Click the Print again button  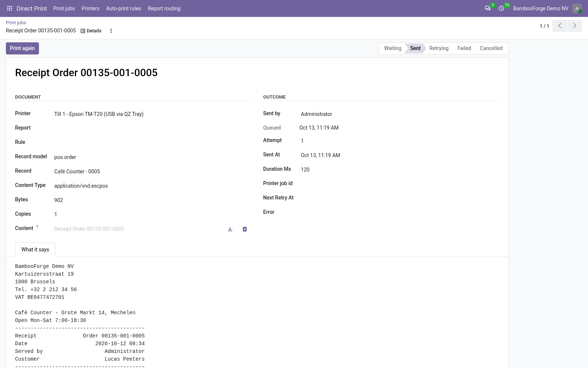22,48
